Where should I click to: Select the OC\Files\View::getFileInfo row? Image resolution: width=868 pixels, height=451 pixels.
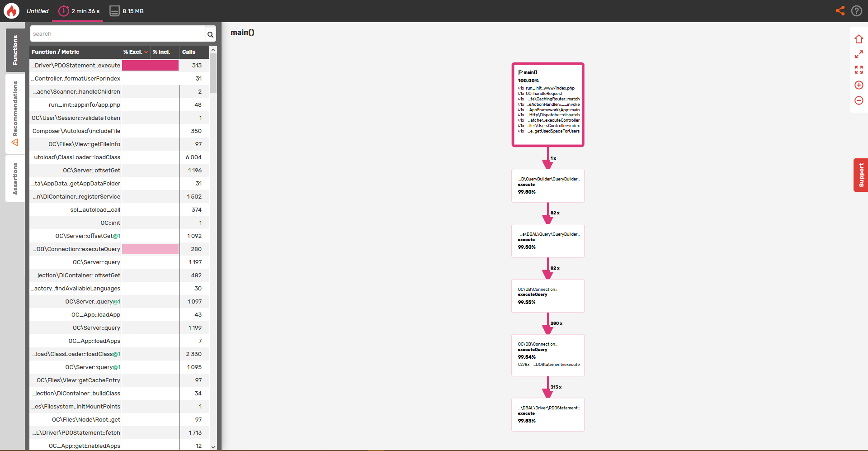click(119, 144)
